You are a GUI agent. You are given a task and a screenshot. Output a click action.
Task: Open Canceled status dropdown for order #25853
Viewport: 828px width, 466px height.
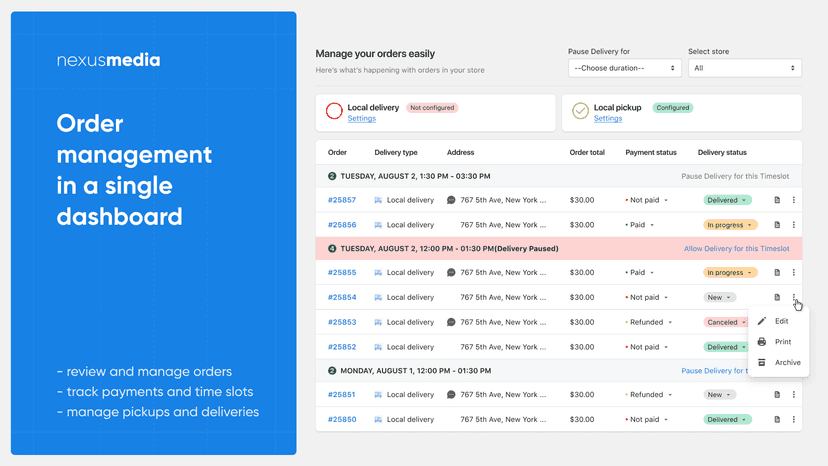726,322
